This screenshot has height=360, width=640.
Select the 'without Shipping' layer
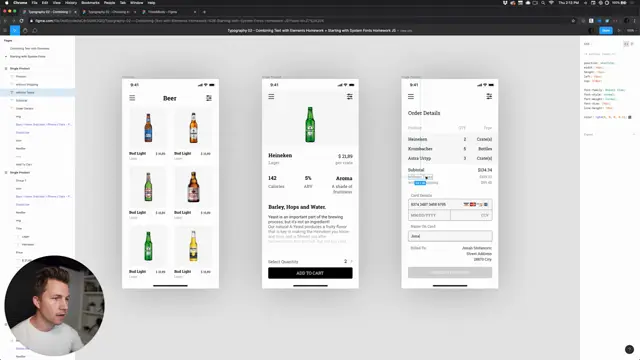click(27, 84)
